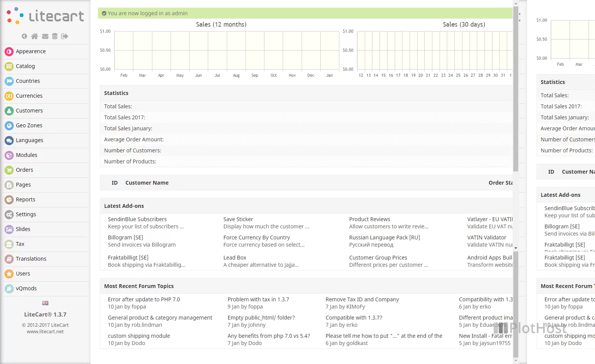The height and width of the screenshot is (364, 595).
Task: Open the Save Sticker add-on
Action: 238,219
